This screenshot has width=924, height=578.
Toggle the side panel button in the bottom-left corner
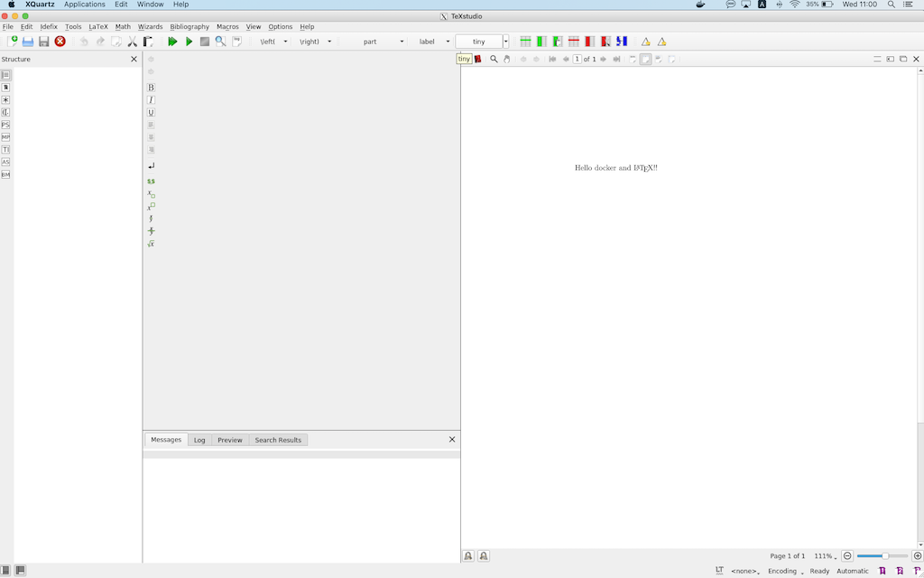coord(5,571)
